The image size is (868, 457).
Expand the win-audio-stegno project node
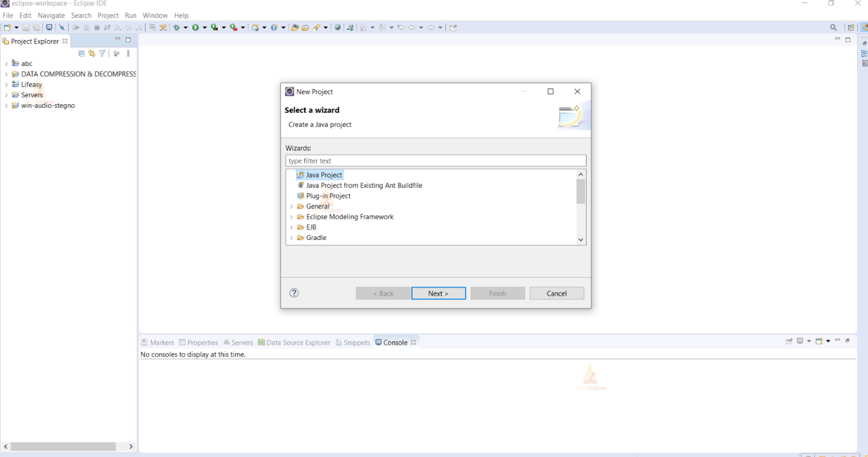6,105
